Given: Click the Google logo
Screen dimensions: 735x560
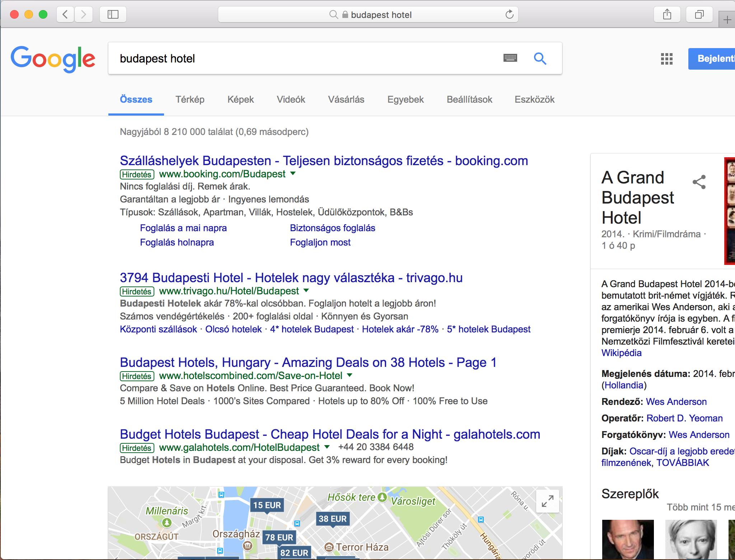Looking at the screenshot, I should click(53, 59).
